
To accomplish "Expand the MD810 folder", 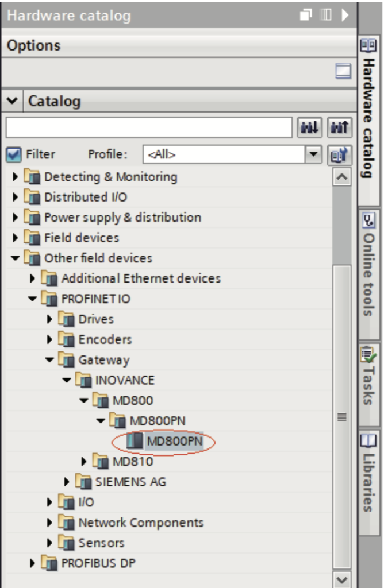I will coord(84,461).
